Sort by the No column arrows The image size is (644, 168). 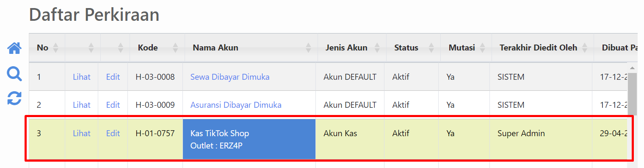(55, 48)
